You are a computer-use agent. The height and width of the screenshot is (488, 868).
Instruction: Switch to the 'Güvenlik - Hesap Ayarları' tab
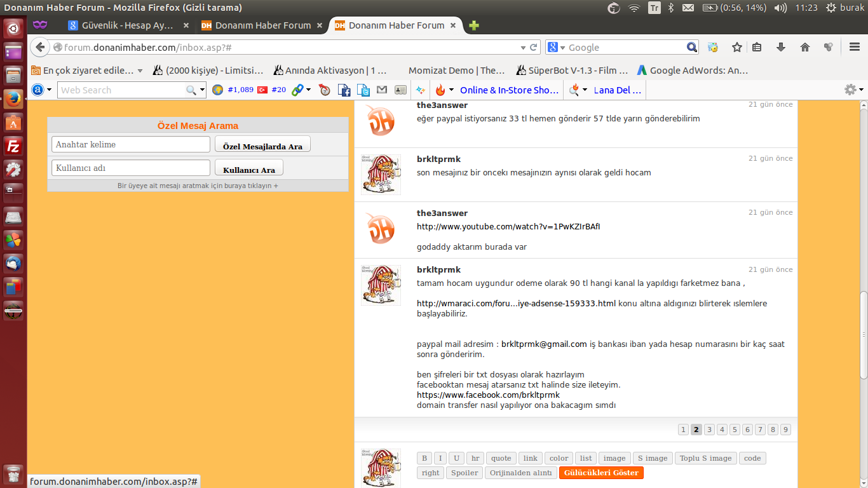point(128,25)
